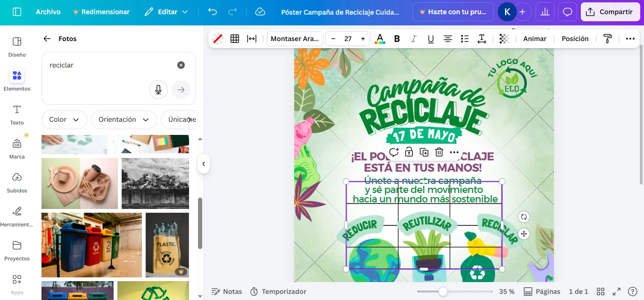The height and width of the screenshot is (300, 644).
Task: Open the transparency settings
Action: 504,39
